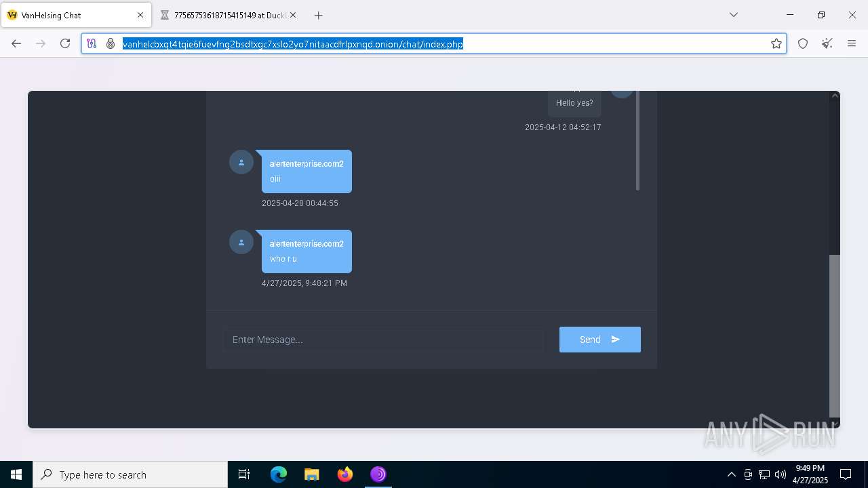Open the volume tray icon
Screen dimensions: 868x488
[781, 474]
